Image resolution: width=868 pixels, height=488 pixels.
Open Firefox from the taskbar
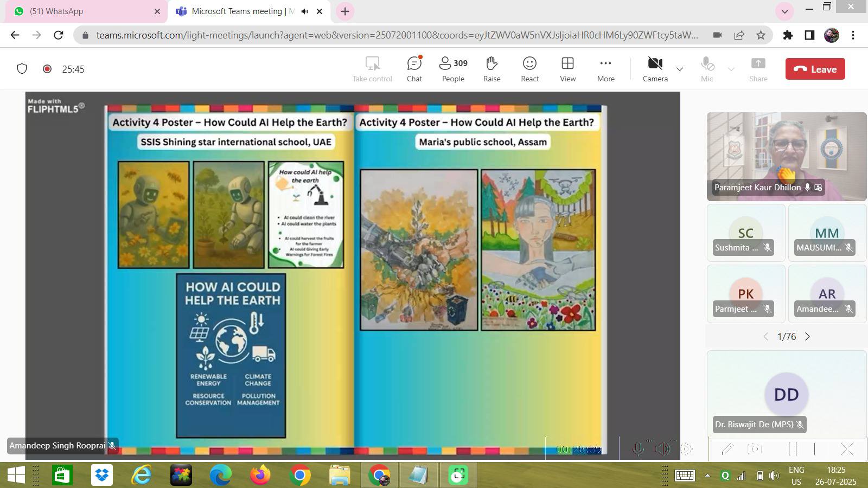pos(260,476)
